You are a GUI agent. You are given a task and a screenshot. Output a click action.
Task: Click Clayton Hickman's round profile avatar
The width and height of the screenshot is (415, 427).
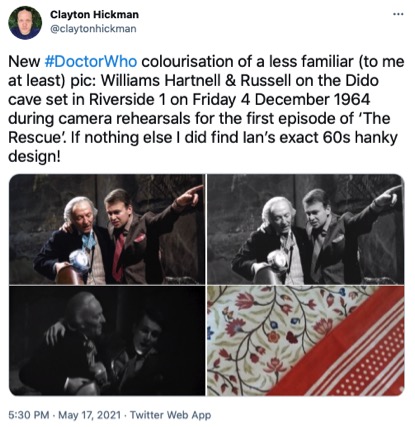25,23
